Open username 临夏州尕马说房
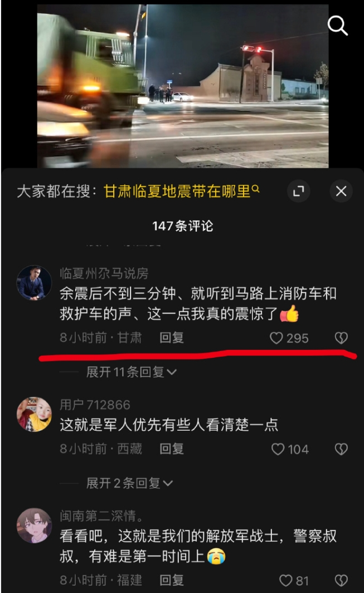 pyautogui.click(x=104, y=273)
